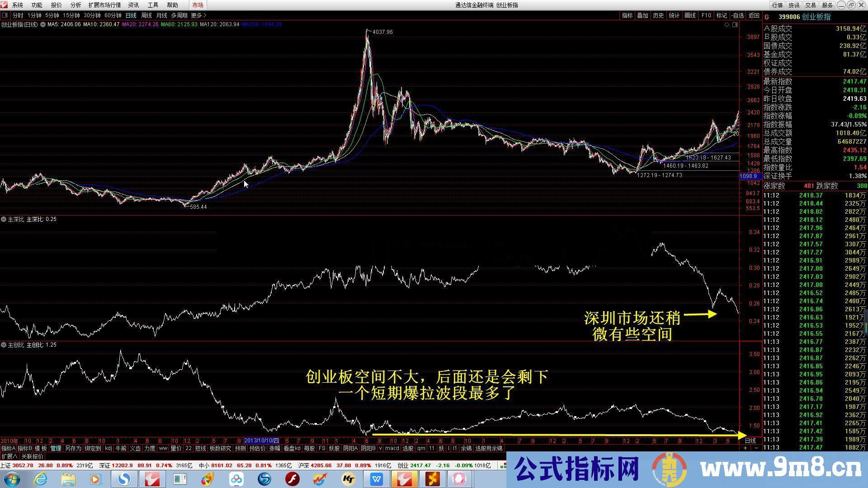Click the plus zoom button below chart axis
868x488 pixels.
coord(745,448)
